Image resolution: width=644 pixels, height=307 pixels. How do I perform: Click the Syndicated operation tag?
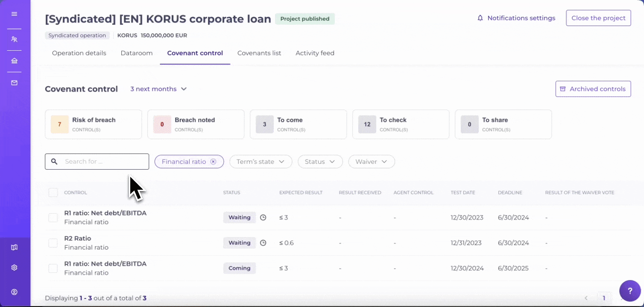point(77,35)
